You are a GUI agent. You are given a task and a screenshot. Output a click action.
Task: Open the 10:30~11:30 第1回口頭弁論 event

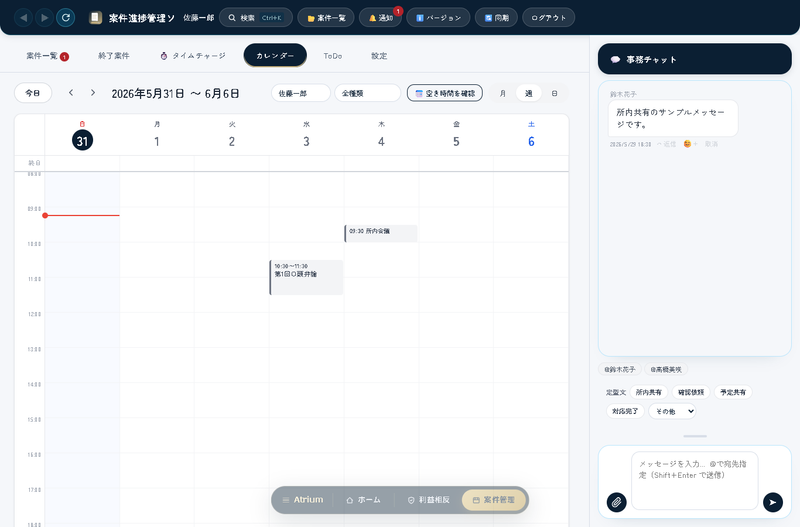pos(306,278)
